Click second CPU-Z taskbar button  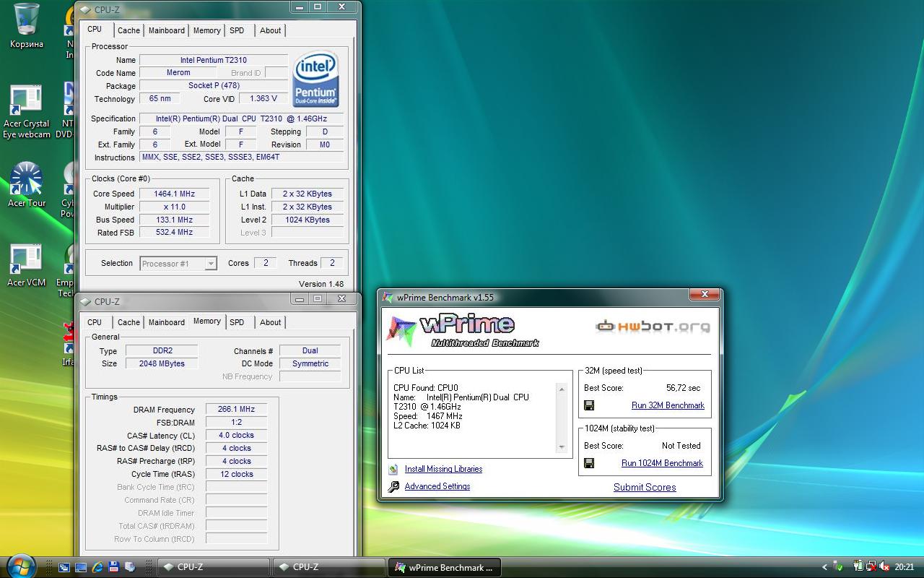click(329, 567)
